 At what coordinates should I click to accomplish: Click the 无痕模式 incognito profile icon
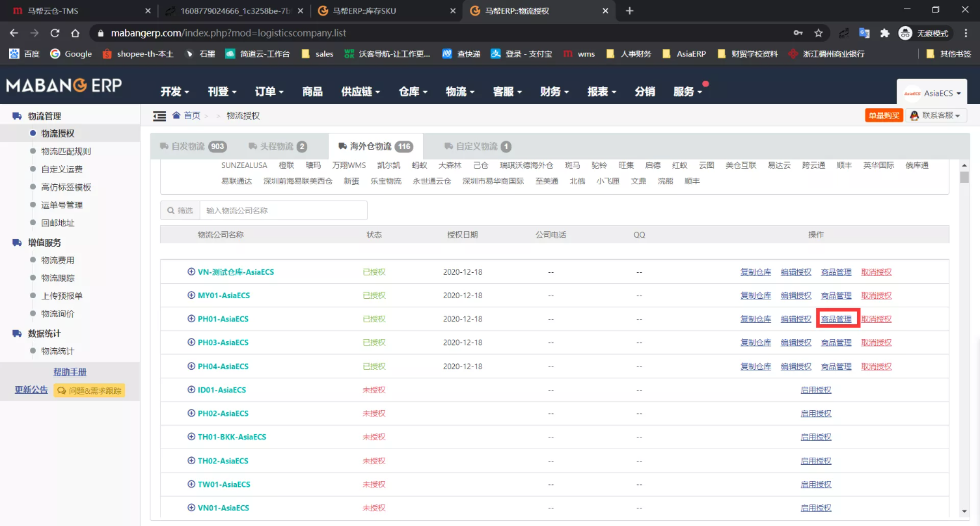click(x=923, y=33)
